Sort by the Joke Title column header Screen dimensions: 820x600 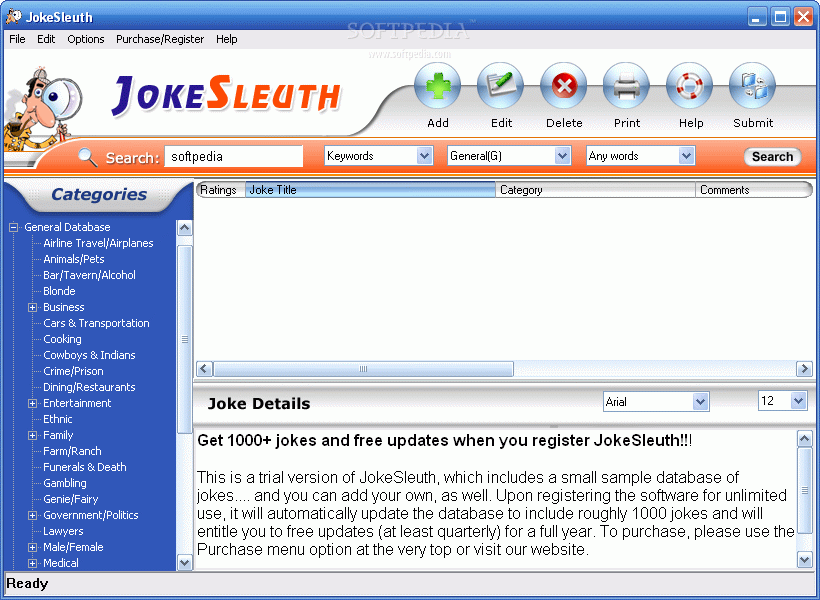click(370, 190)
